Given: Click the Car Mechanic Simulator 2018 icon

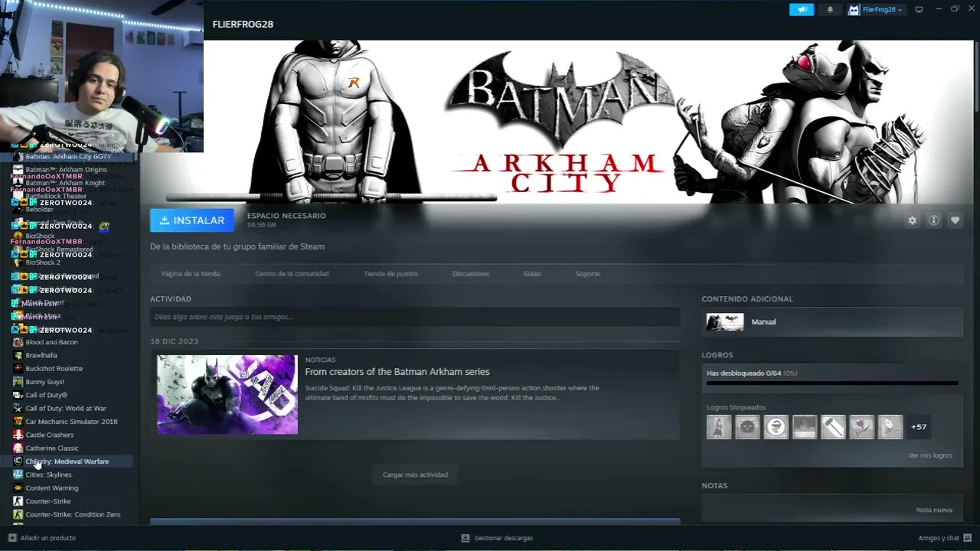Looking at the screenshot, I should tap(18, 422).
